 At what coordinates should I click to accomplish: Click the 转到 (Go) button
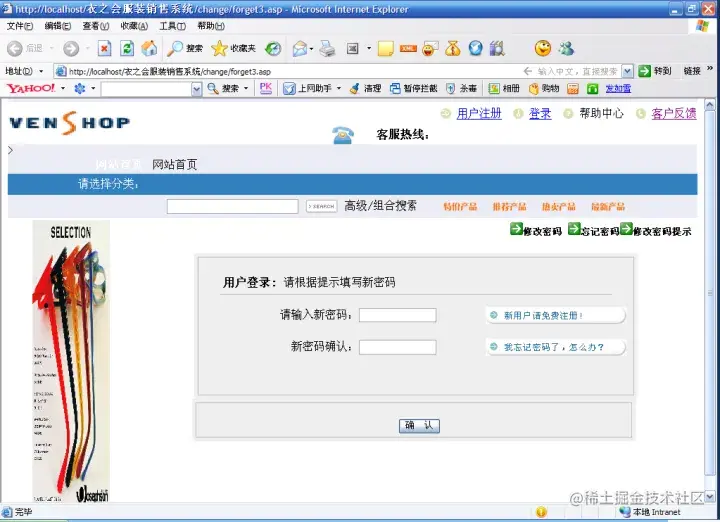tap(655, 71)
